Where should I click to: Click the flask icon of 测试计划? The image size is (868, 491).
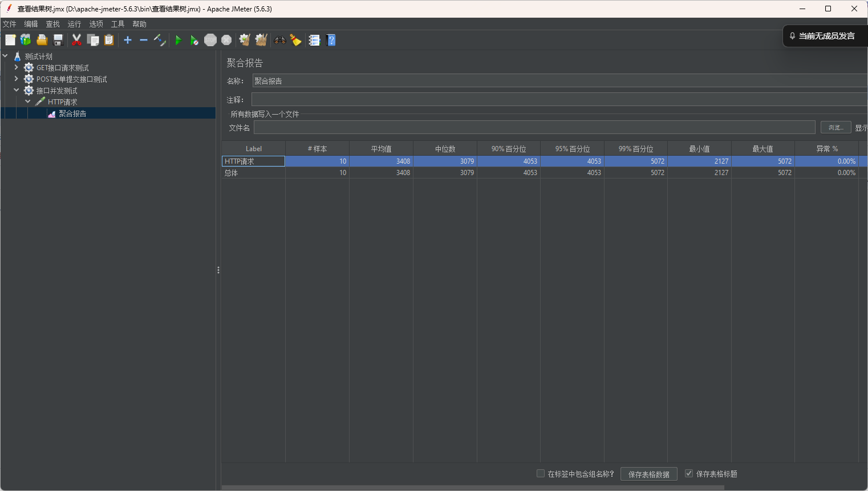(x=18, y=56)
